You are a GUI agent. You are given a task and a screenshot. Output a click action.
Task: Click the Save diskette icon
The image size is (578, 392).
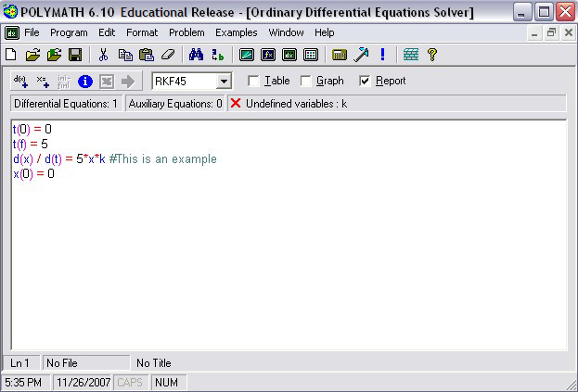click(x=75, y=55)
